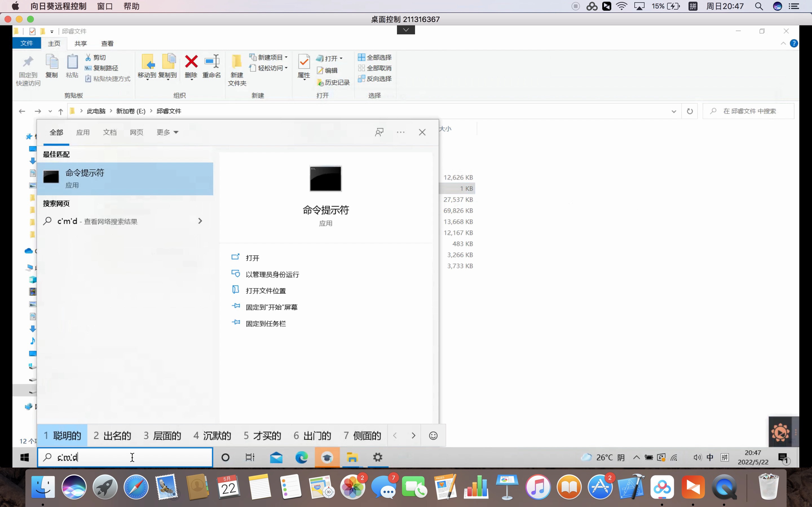Pin Command Prompt using 固定到"开始"屏幕

click(271, 307)
